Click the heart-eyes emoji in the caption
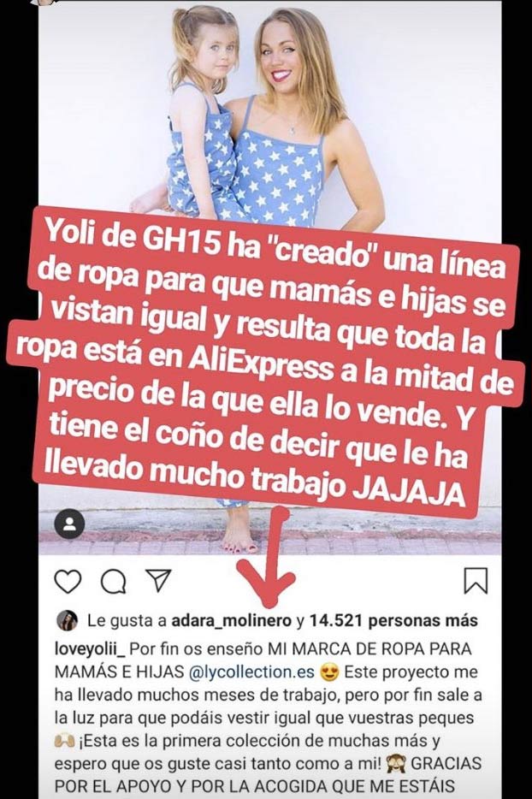Image resolution: width=532 pixels, height=799 pixels. 329,672
